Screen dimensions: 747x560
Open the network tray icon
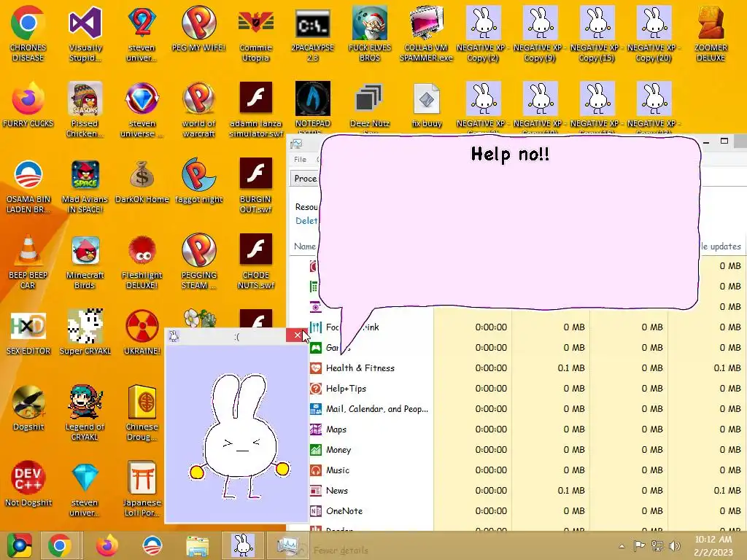tap(657, 545)
